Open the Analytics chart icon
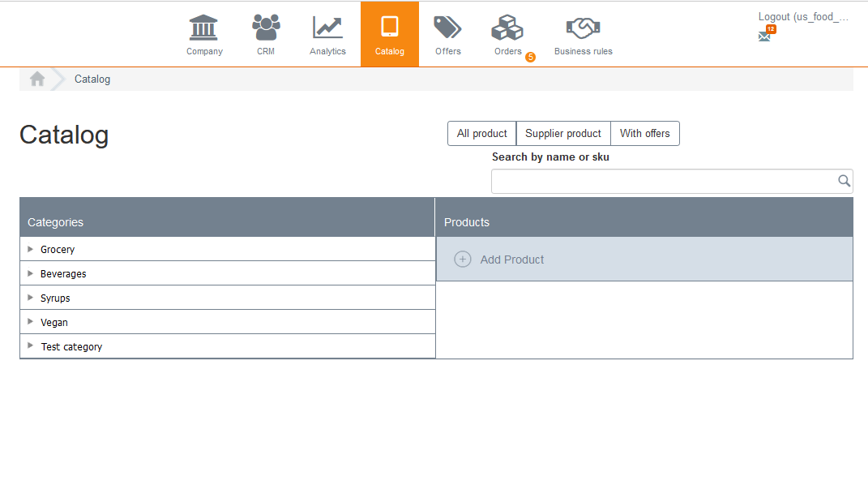Image resolution: width=868 pixels, height=485 pixels. coord(327,28)
